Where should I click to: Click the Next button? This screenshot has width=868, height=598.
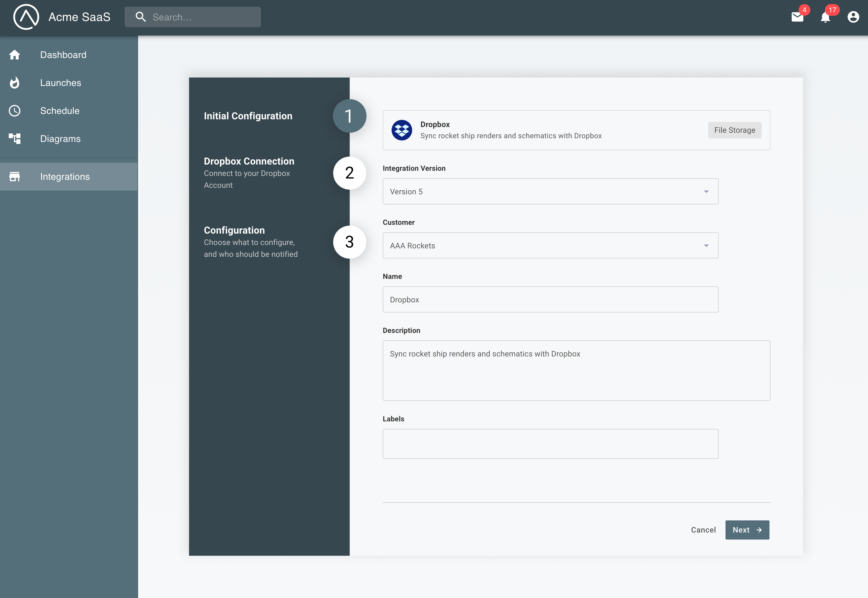click(747, 530)
